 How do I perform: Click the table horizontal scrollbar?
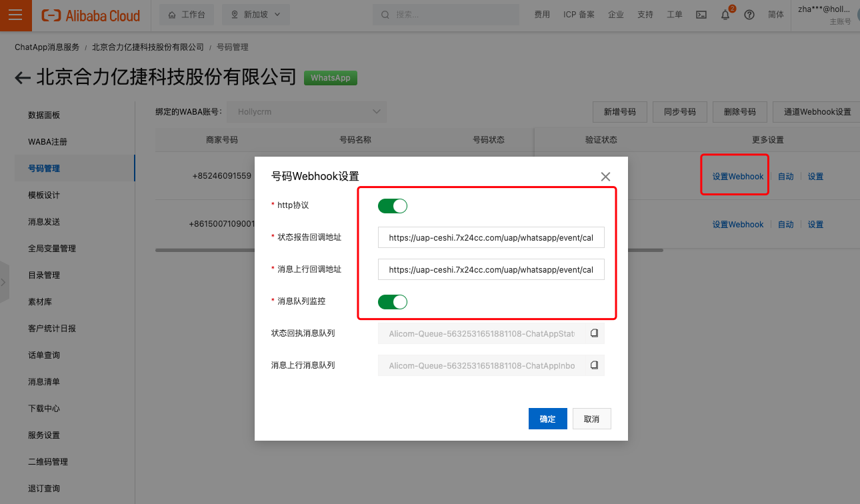click(x=409, y=250)
